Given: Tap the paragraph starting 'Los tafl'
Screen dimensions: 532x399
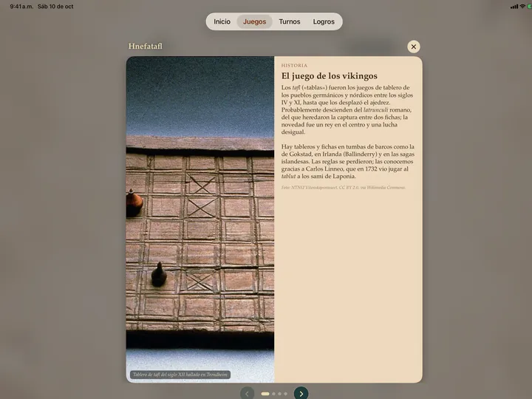Looking at the screenshot, I should point(347,109).
